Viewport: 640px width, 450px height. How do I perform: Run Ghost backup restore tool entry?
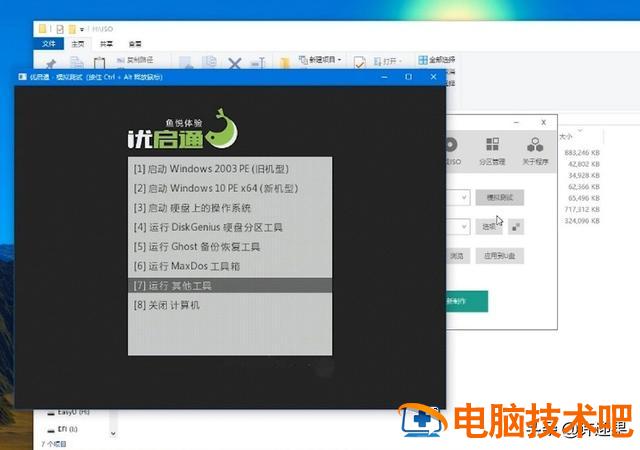[x=230, y=247]
